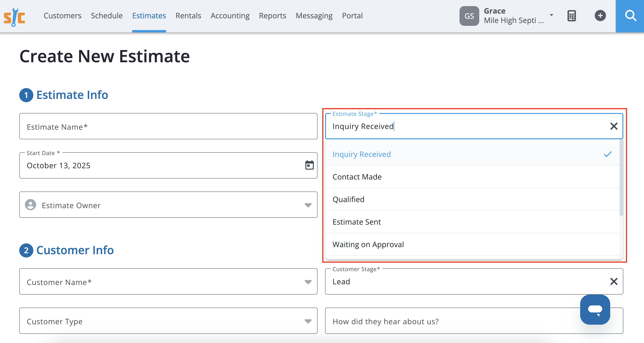Click the Estimate Name input field
Viewport: 644px width, 343px height.
pyautogui.click(x=168, y=126)
